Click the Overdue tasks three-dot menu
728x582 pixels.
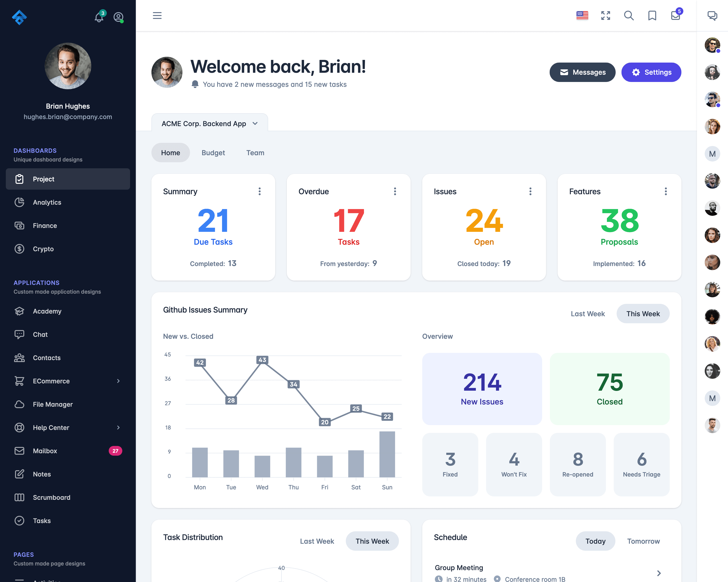pos(394,191)
